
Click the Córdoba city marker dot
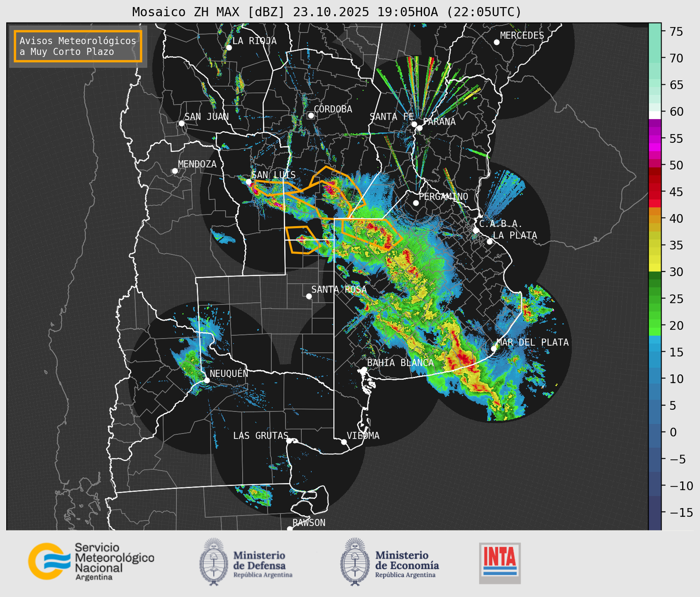[x=311, y=115]
